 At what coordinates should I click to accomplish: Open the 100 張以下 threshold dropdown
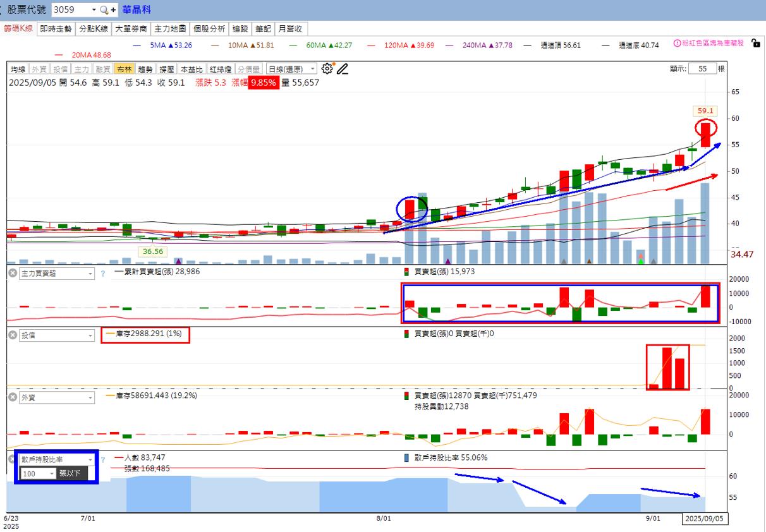coord(37,473)
